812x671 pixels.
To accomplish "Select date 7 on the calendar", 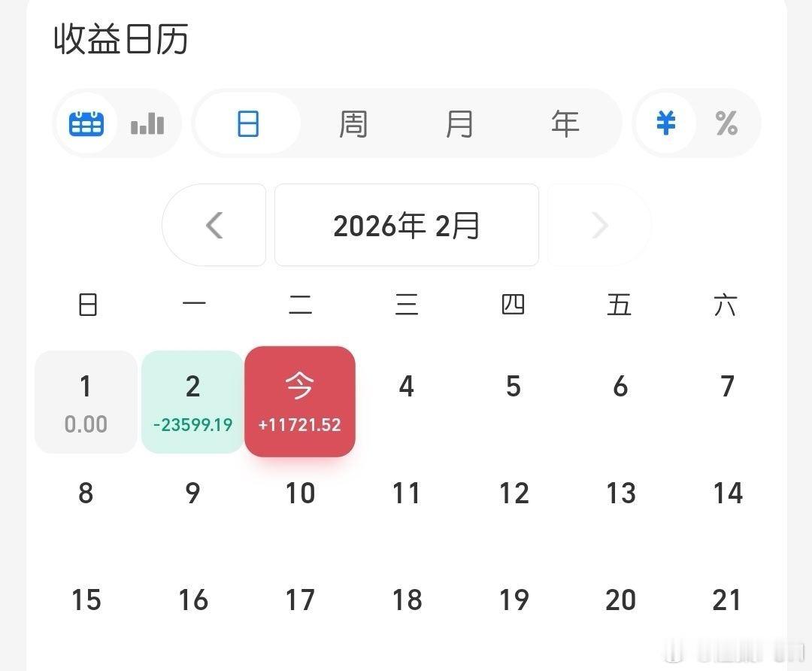I will point(727,387).
